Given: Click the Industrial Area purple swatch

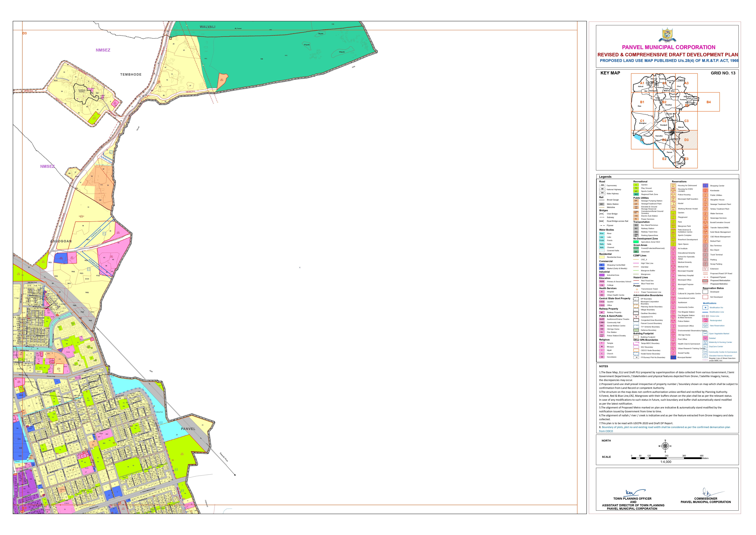Looking at the screenshot, I should click(x=602, y=275).
